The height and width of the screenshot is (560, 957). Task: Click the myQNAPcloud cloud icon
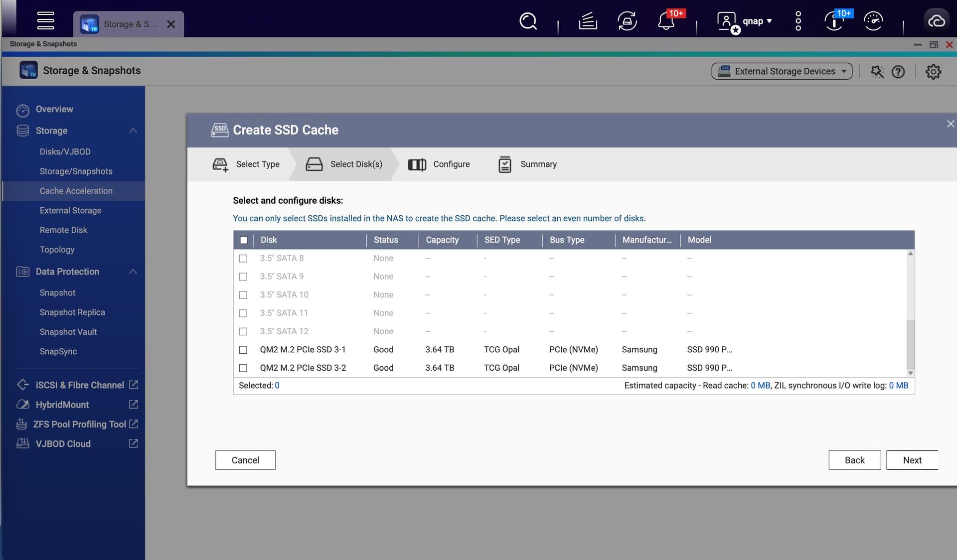point(937,21)
